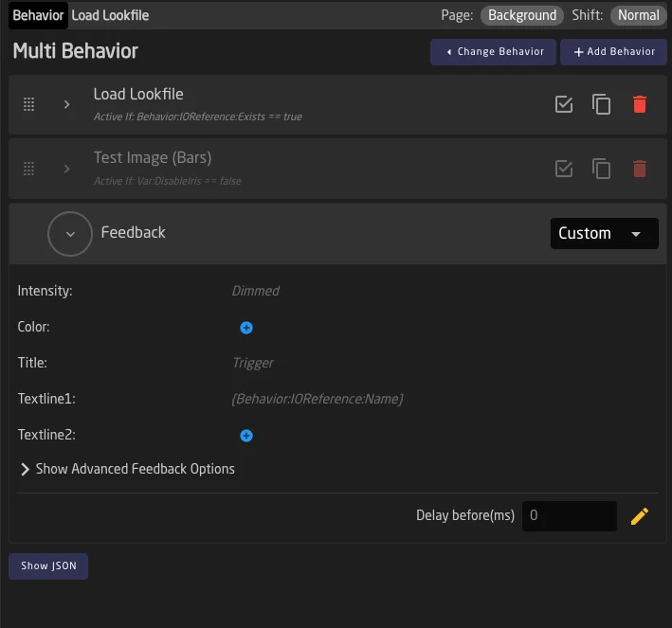Duplicate the Test Image (Bars) behavior
Screen dimensions: 672x628
click(x=601, y=169)
